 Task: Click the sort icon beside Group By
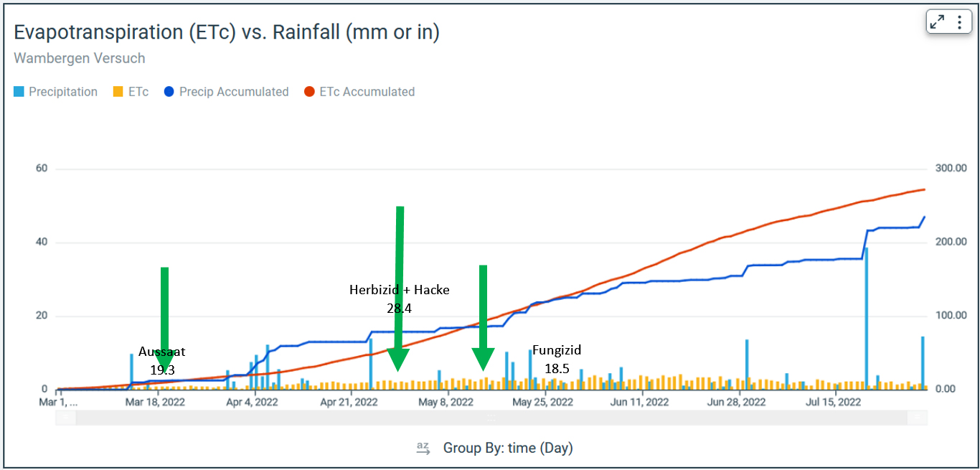423,448
